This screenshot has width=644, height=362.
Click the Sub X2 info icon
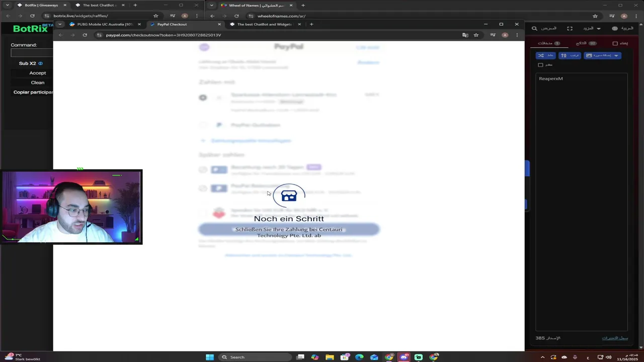[40, 63]
